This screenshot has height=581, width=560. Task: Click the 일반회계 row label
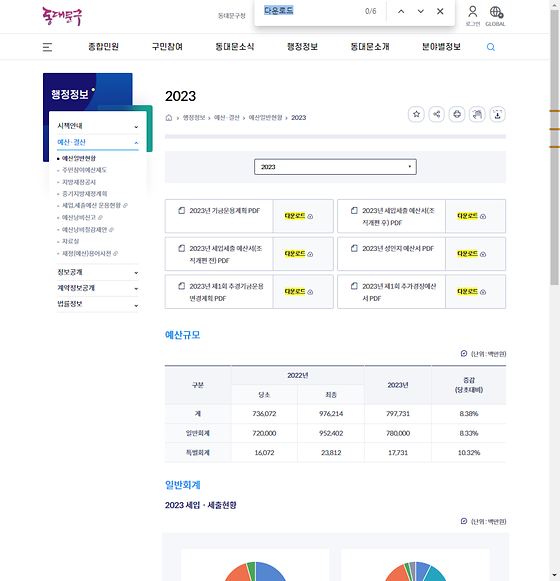coord(198,433)
